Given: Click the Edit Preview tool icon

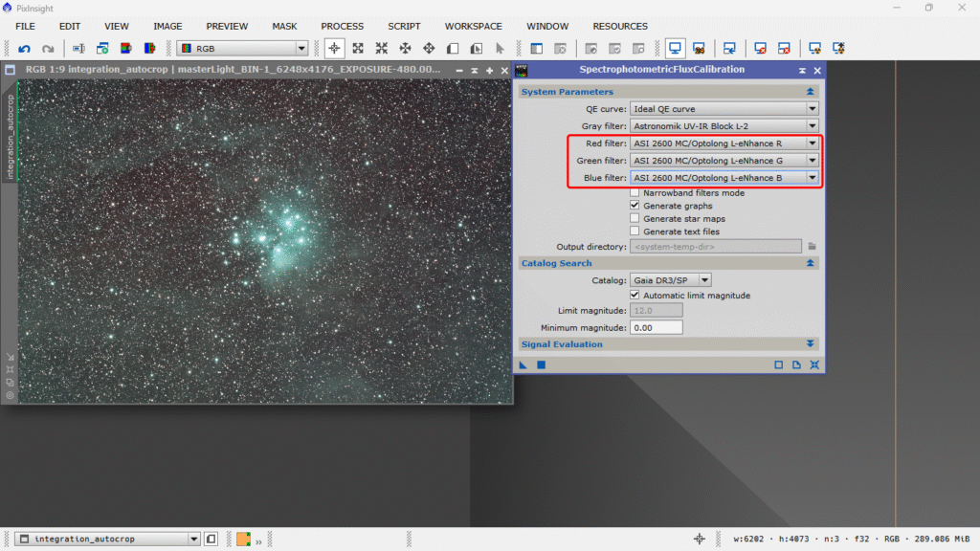Looking at the screenshot, I should 477,48.
